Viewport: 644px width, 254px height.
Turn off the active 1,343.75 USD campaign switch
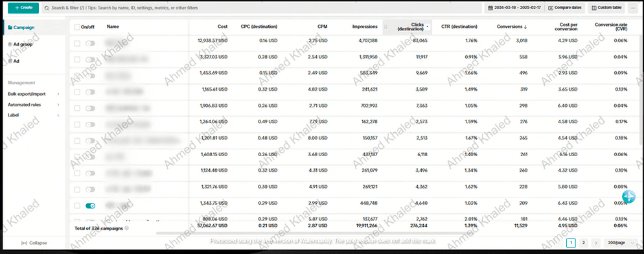click(x=90, y=205)
